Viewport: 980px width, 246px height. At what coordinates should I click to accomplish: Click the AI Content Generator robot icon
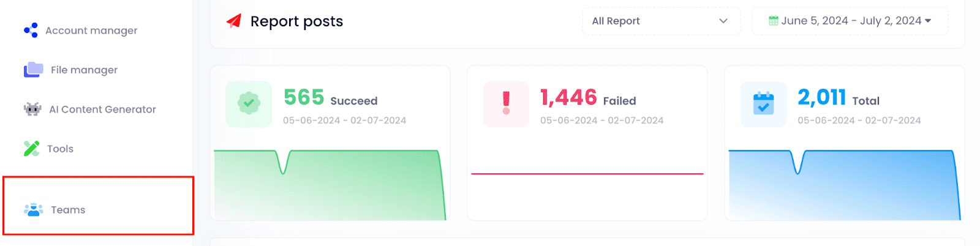32,109
